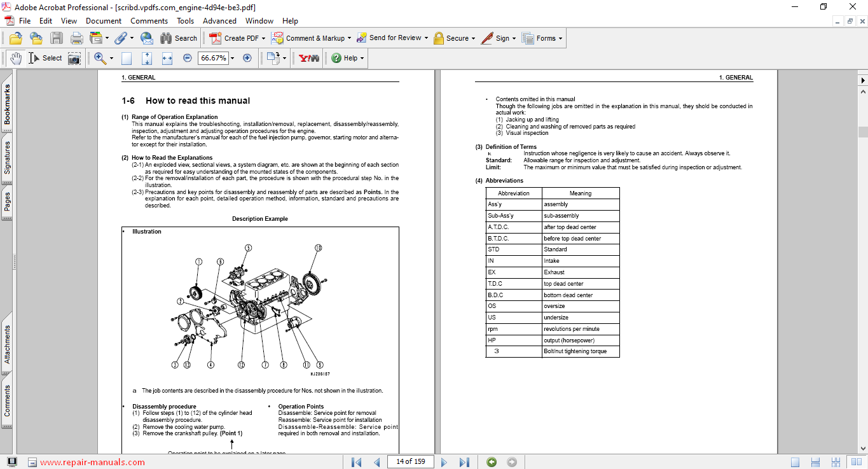Expand the Create PDF dropdown
The image size is (868, 469).
point(263,38)
